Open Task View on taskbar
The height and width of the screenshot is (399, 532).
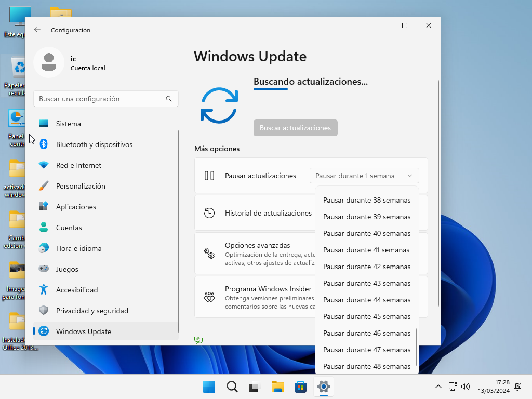click(255, 387)
